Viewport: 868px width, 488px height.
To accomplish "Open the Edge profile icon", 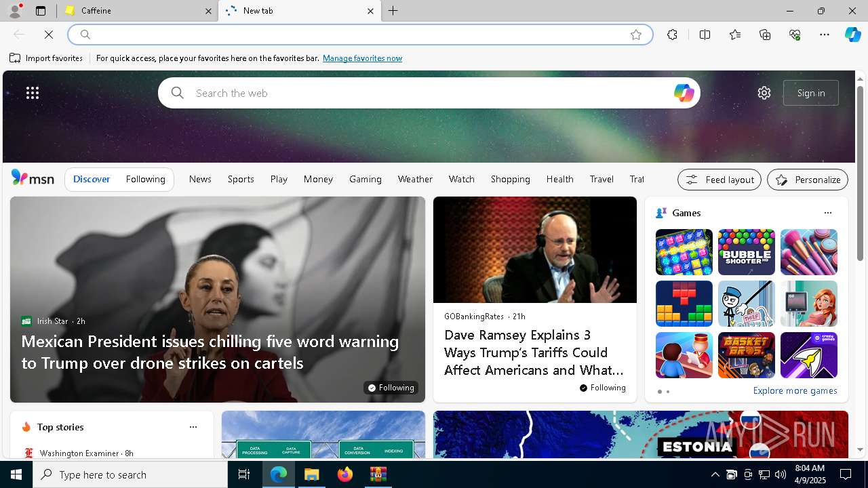I will (x=14, y=11).
